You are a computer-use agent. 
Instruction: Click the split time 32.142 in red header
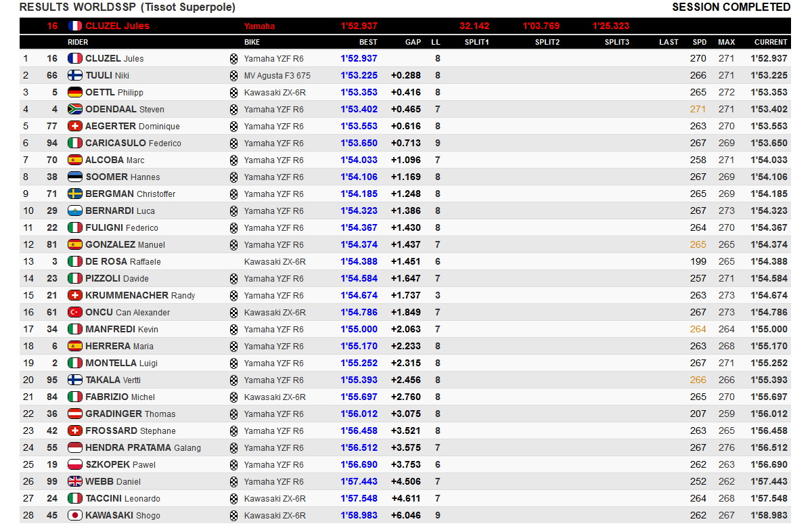pos(474,26)
